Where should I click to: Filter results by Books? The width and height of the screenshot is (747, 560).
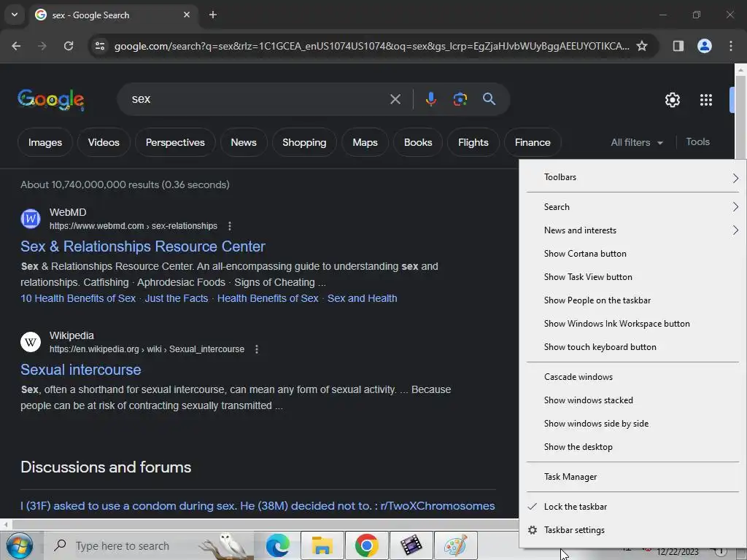coord(418,142)
